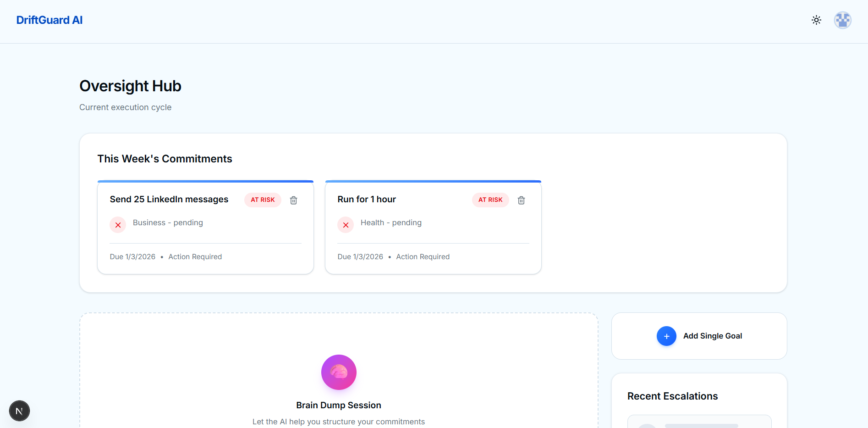
Task: Open the user avatar menu
Action: click(x=842, y=20)
